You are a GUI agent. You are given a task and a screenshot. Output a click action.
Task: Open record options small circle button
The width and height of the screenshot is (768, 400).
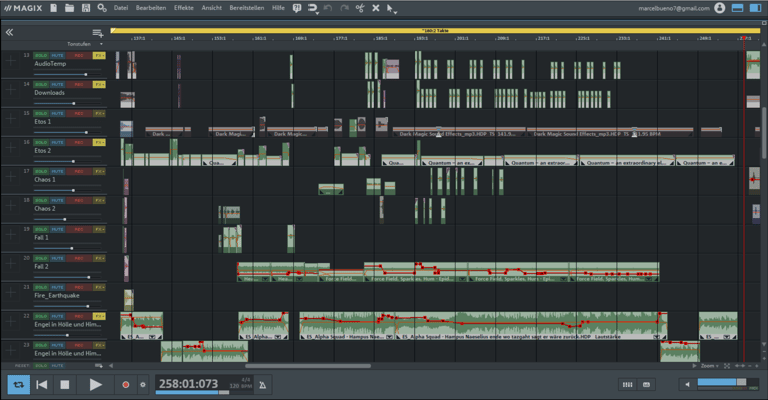[143, 385]
